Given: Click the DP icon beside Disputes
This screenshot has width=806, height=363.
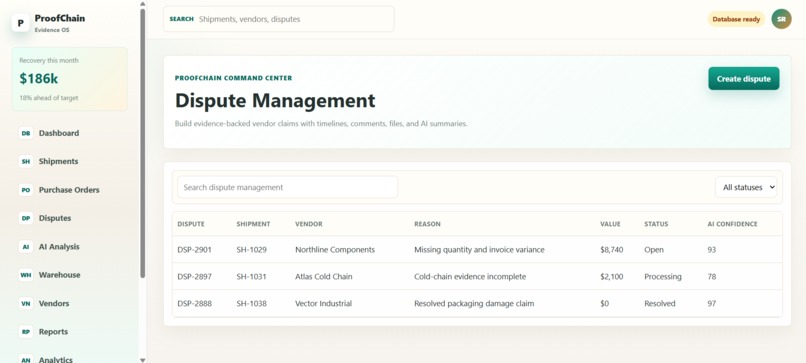Looking at the screenshot, I should [26, 218].
